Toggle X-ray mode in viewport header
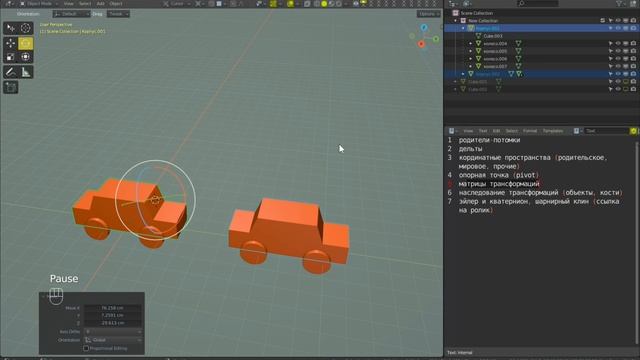 pyautogui.click(x=307, y=4)
